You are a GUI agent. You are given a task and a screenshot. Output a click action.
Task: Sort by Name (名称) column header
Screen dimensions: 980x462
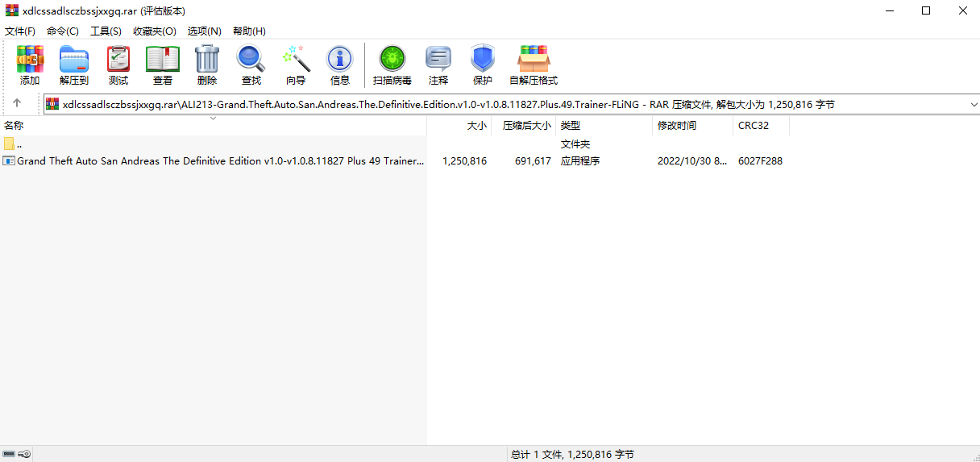click(x=213, y=126)
